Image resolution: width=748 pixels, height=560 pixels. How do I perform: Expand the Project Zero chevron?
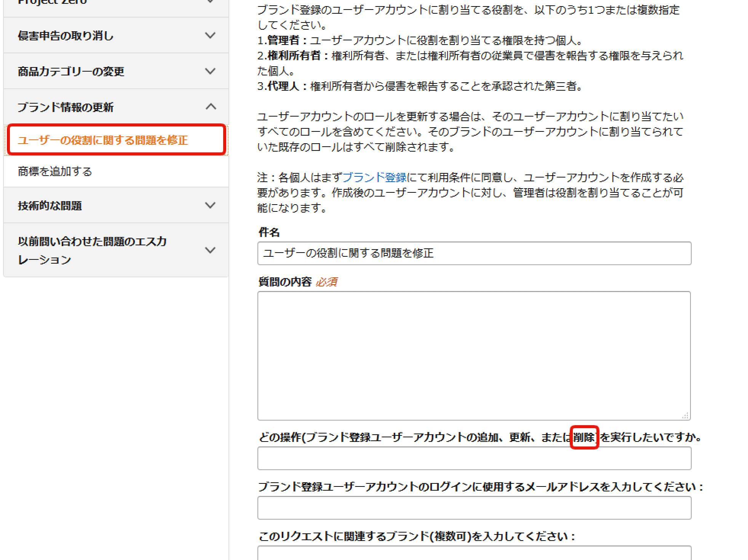(x=210, y=2)
